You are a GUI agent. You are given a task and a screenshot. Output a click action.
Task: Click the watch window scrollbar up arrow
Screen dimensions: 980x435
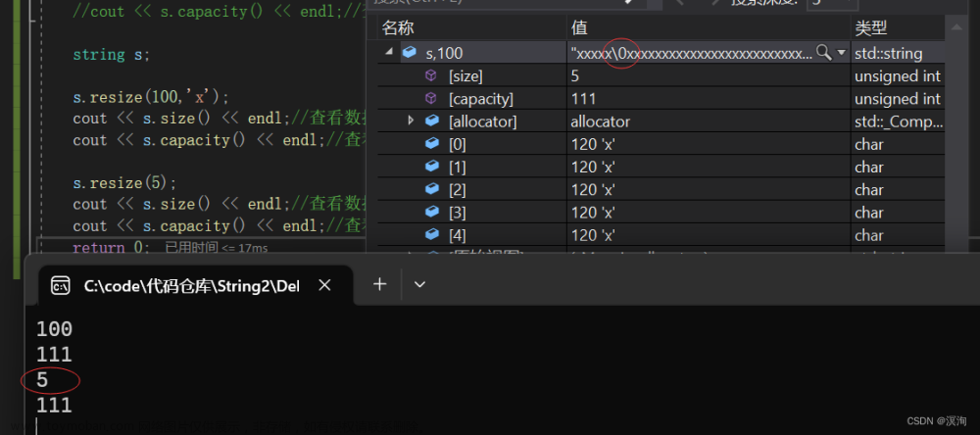coord(955,27)
